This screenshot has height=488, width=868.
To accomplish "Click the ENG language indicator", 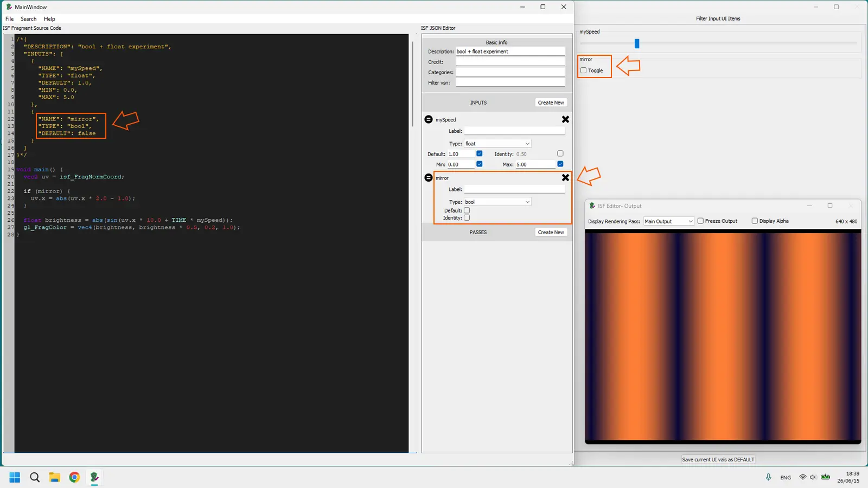I will click(786, 478).
